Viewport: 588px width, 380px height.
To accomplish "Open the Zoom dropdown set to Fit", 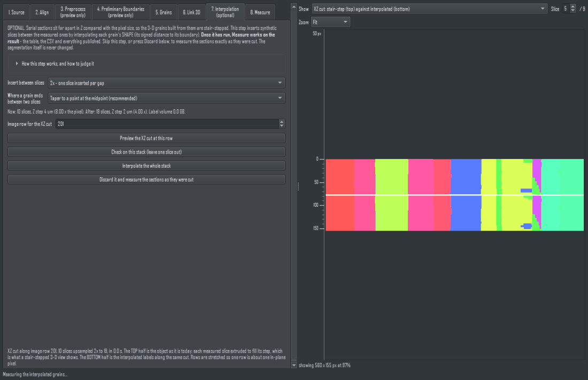I will (x=331, y=22).
